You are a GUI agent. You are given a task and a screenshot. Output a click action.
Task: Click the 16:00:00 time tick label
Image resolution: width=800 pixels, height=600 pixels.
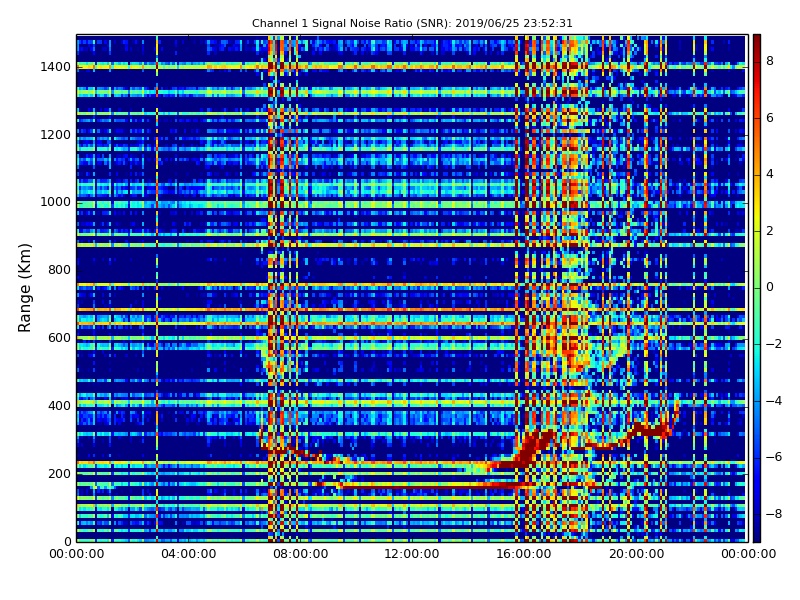524,554
